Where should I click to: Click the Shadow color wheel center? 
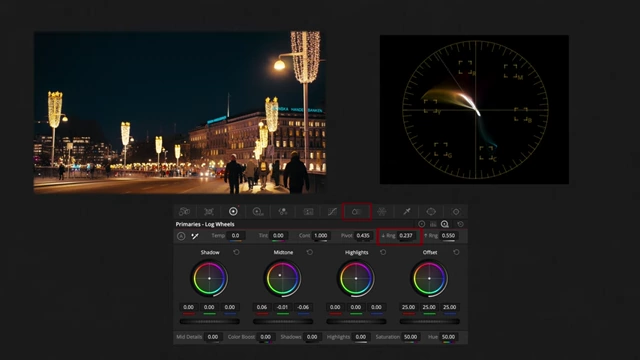[209, 278]
